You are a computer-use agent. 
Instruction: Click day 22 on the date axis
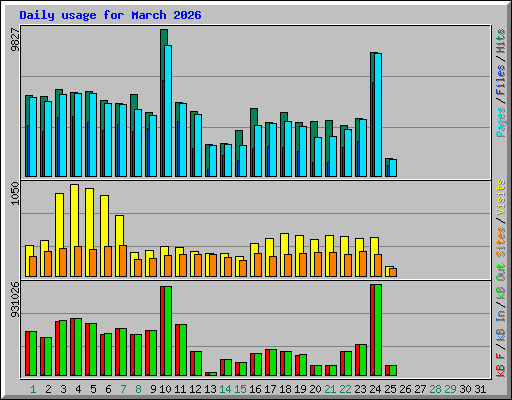(x=345, y=389)
